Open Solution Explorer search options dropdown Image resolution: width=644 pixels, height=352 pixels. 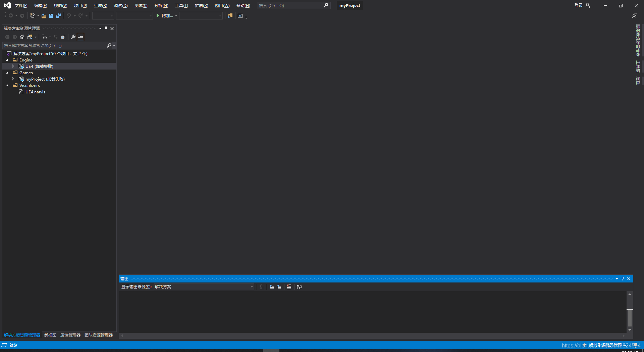114,45
